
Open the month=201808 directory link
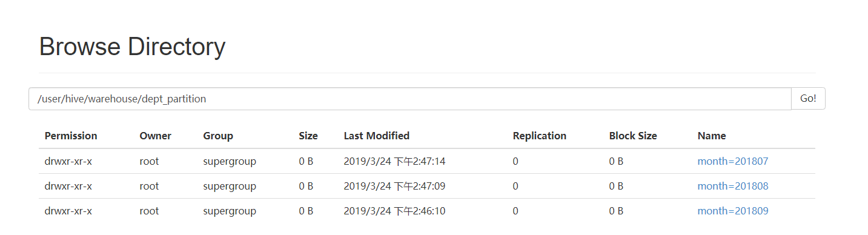tap(733, 186)
